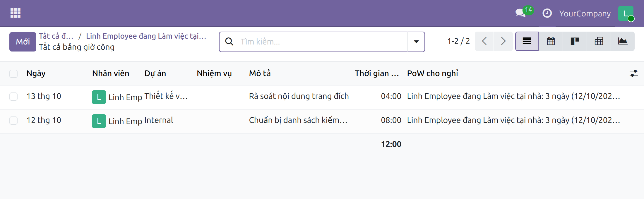Viewport: 644px width, 199px height.
Task: Click Linh Emp name in the 12 thg 10 row
Action: click(125, 121)
